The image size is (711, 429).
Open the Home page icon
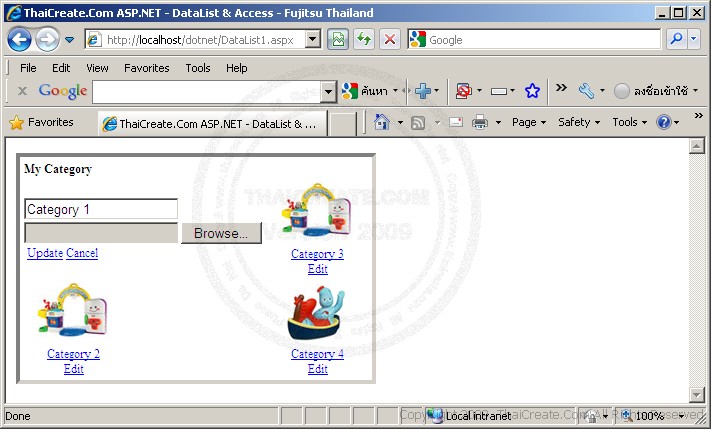[x=382, y=122]
